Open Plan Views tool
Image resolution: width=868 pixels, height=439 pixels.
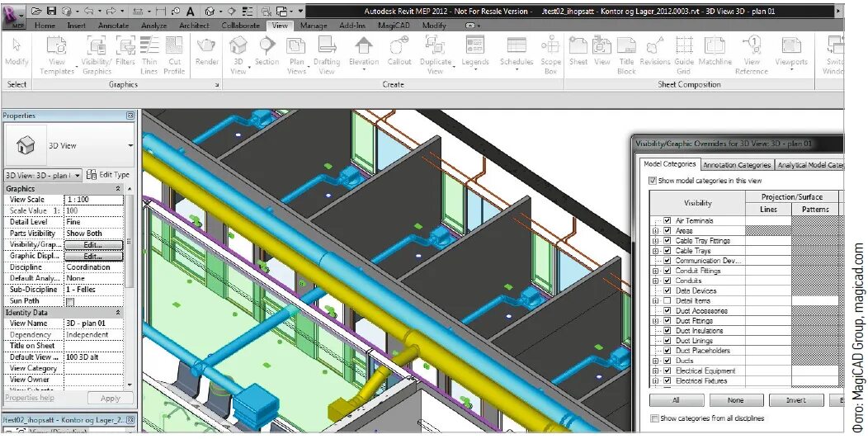(297, 55)
